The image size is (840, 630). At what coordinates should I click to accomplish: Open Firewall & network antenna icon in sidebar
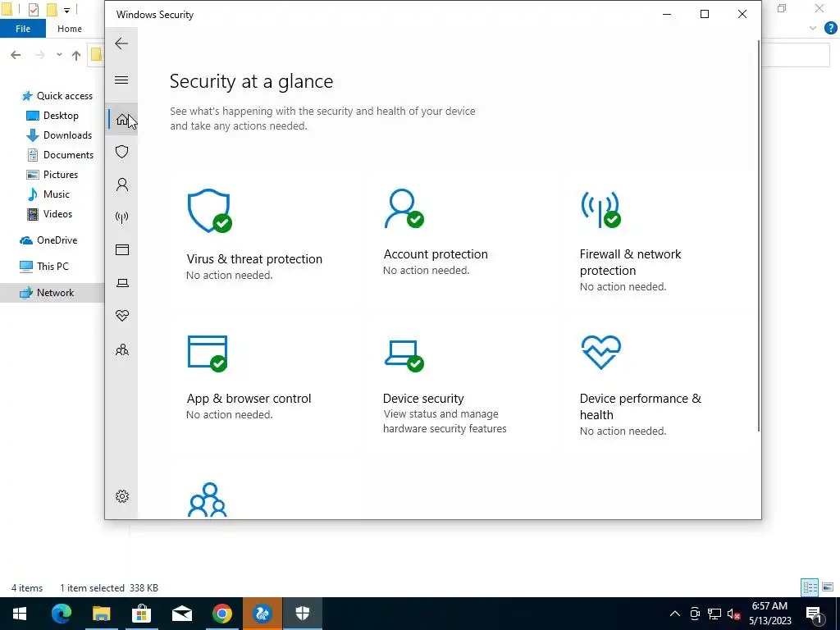click(x=122, y=217)
